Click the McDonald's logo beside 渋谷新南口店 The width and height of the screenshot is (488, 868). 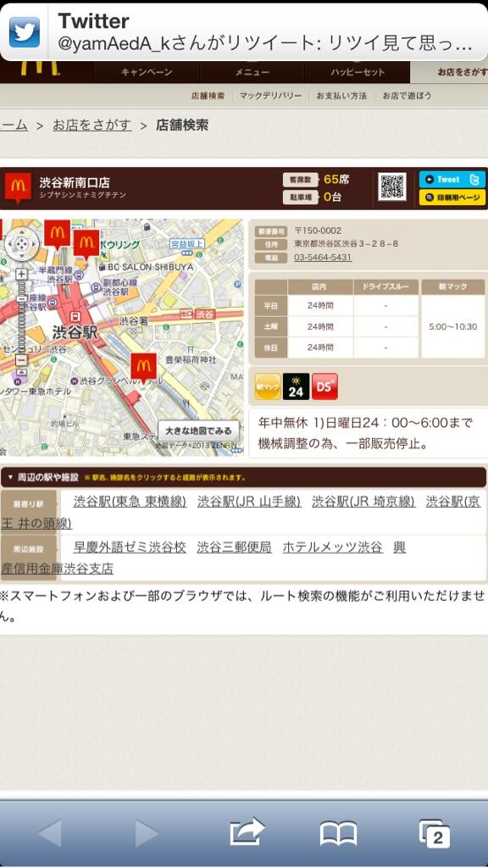pyautogui.click(x=18, y=187)
